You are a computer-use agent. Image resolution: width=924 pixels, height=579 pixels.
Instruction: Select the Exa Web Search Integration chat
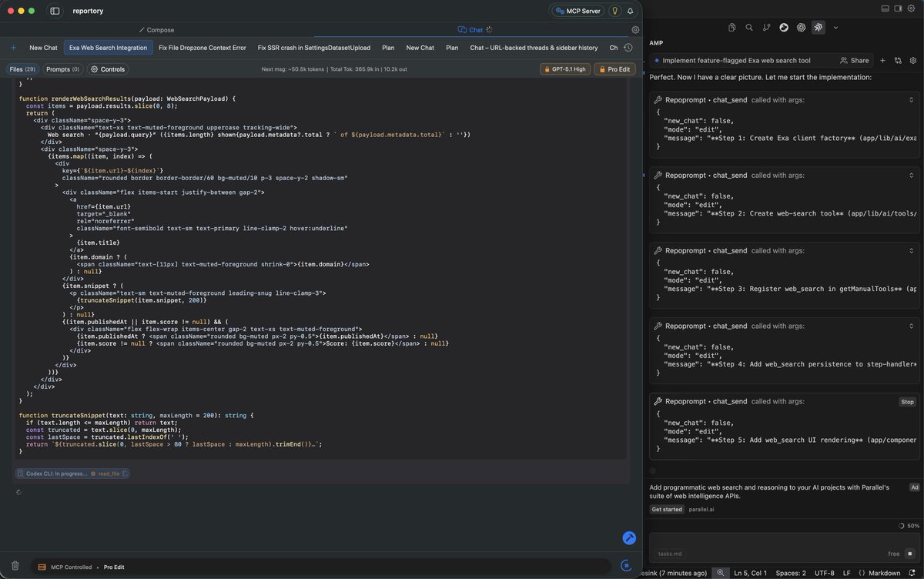pos(108,48)
